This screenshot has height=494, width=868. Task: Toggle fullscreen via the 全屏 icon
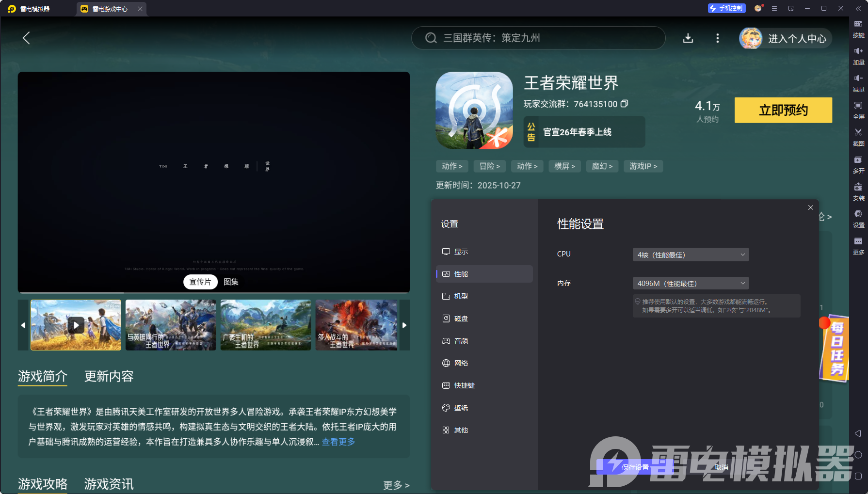tap(858, 105)
